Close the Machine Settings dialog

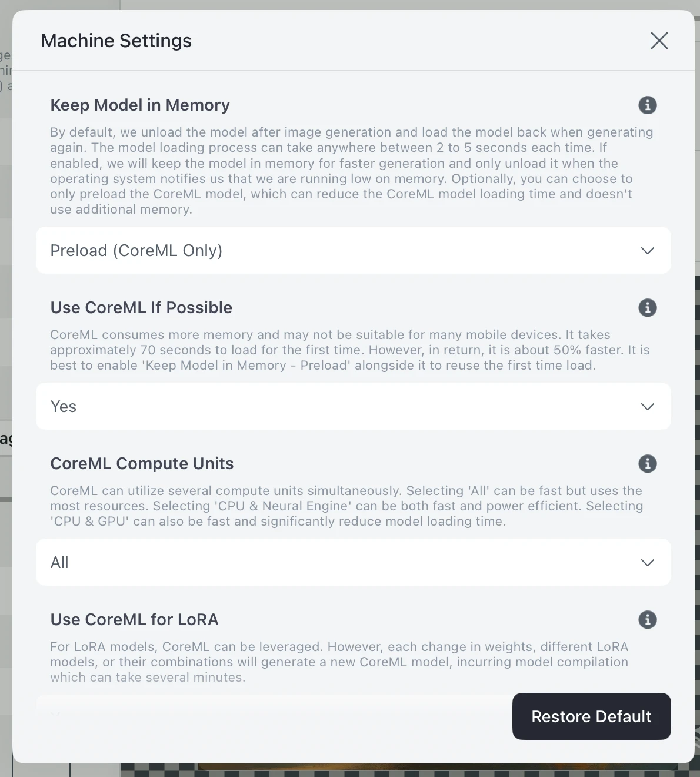pos(659,41)
